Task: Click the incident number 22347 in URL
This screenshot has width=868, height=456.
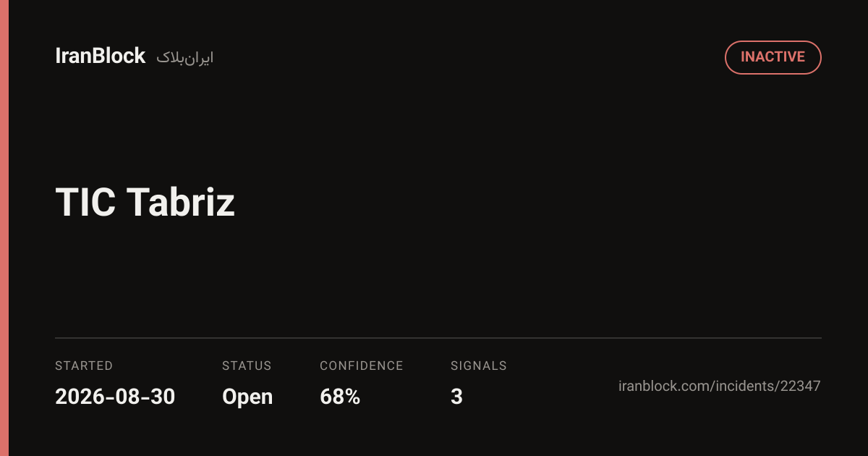Action: click(x=800, y=386)
